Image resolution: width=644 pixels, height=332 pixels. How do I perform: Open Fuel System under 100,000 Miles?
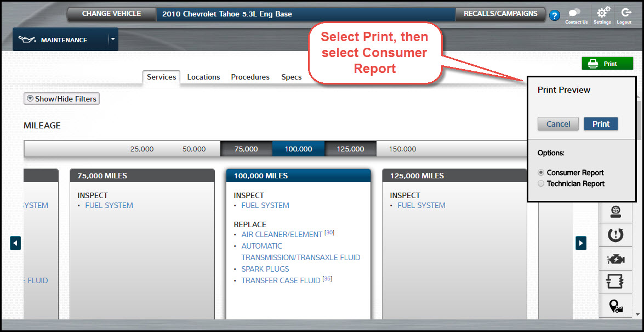click(x=265, y=205)
